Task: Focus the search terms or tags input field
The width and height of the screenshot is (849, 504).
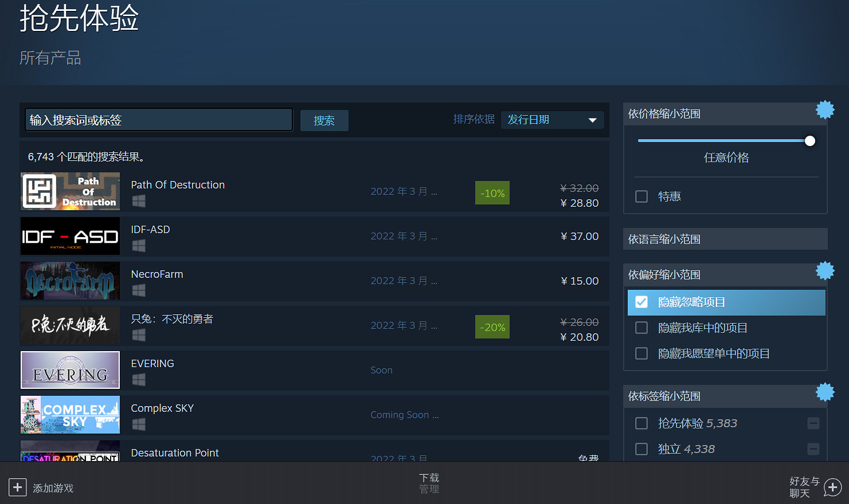Action: click(x=159, y=120)
